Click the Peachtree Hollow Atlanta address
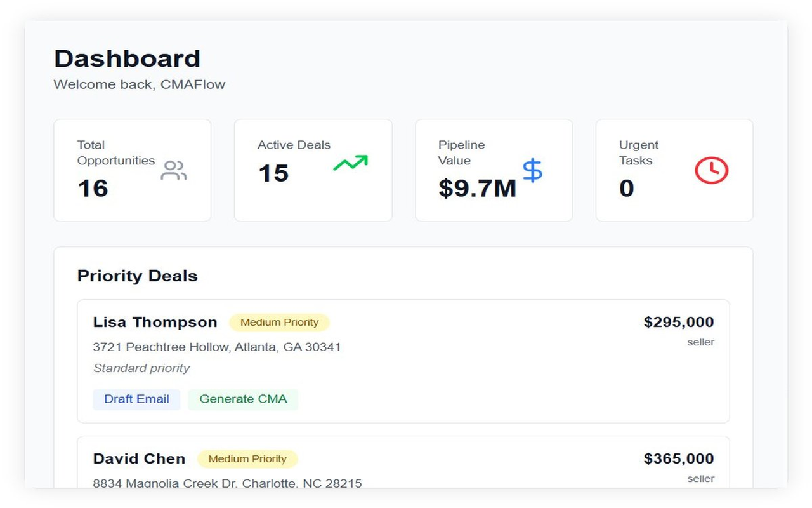Viewport: 812px width, 508px height. 217,347
